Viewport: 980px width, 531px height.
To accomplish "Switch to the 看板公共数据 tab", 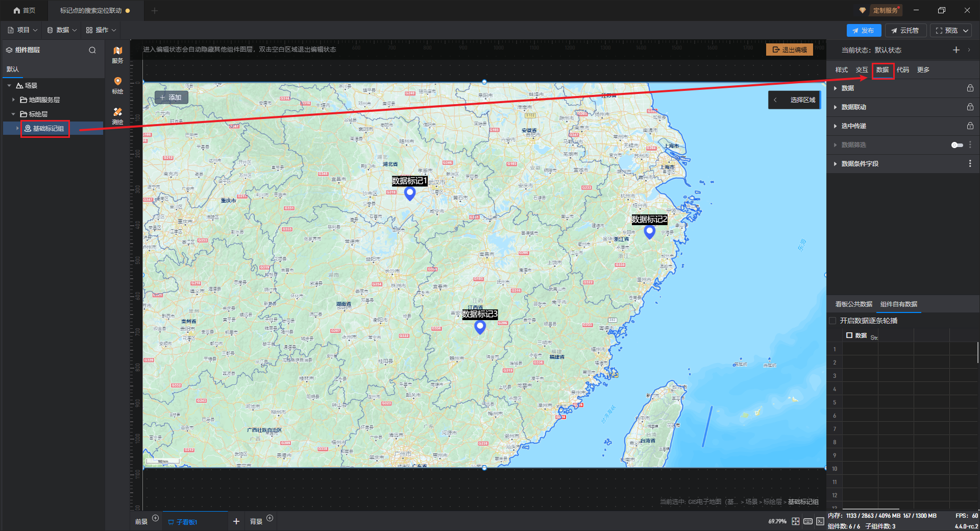I will (854, 304).
